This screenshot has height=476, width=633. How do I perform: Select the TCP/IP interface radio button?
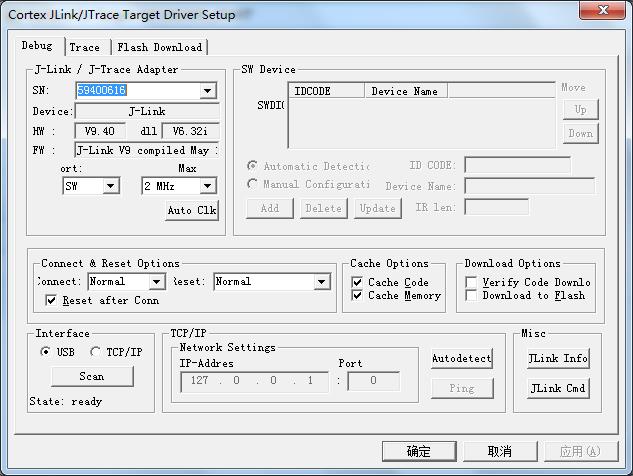95,352
